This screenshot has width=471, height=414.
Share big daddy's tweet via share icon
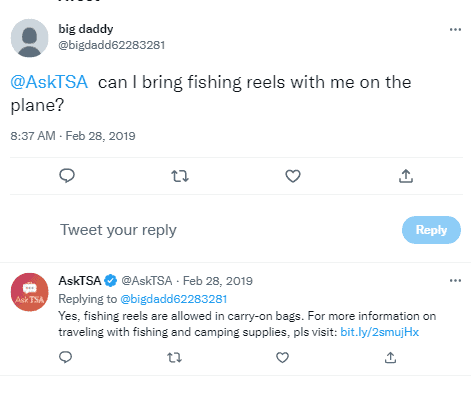[406, 176]
